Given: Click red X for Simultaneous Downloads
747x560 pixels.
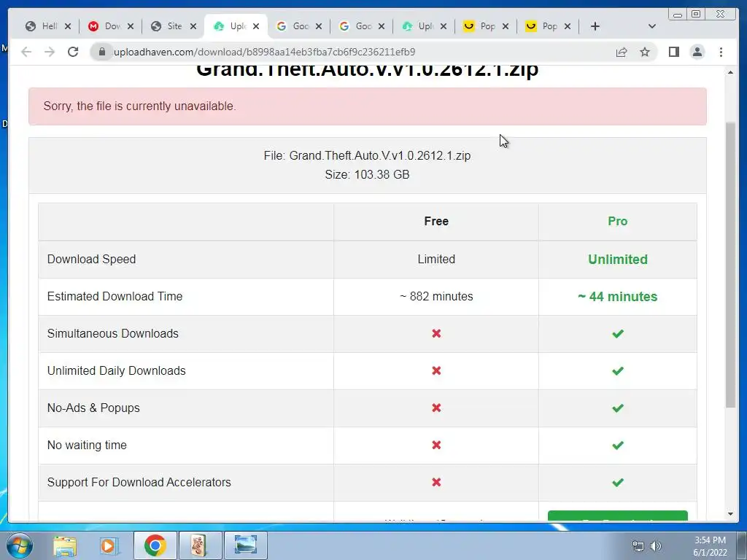Looking at the screenshot, I should coord(436,334).
